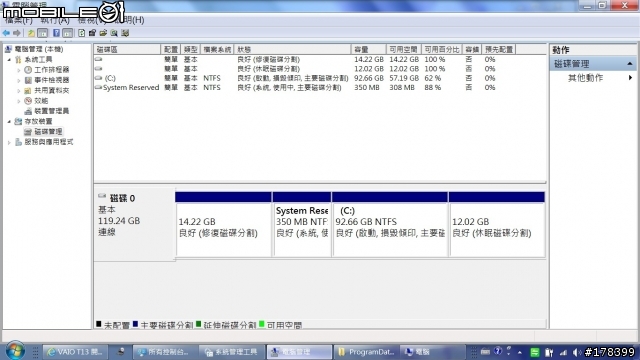Select the 308 MB free space cell
Viewport: 640px width, 360px height.
[x=402, y=87]
